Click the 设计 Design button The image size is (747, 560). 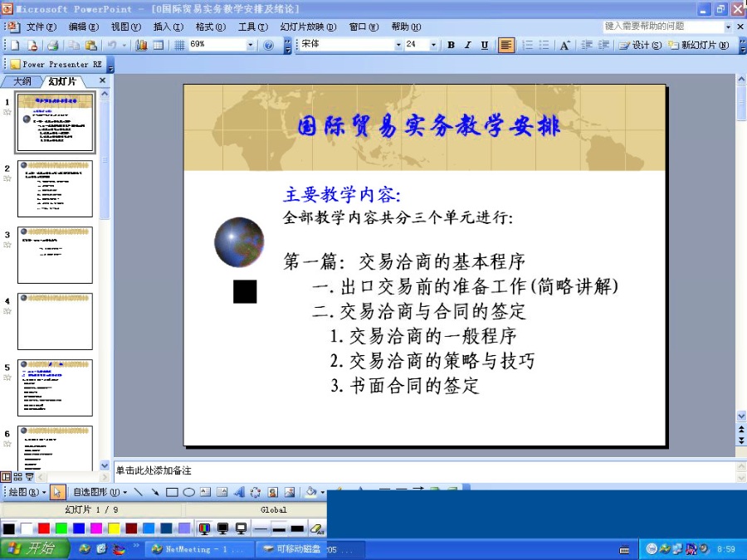click(x=640, y=46)
